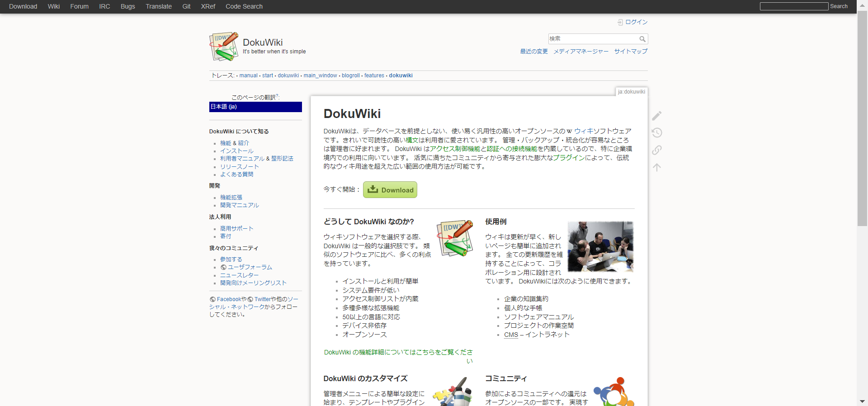Click features in the breadcrumb trace
Viewport: 868px width, 406px height.
(374, 76)
